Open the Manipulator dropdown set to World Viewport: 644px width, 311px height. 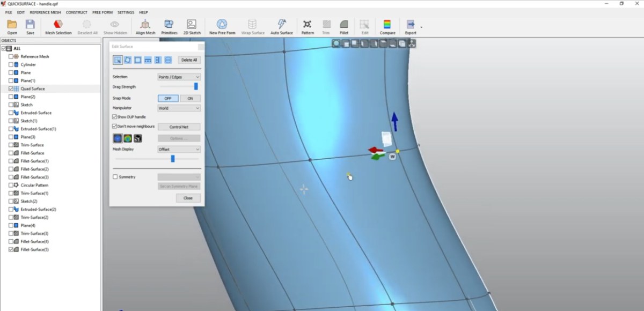click(179, 107)
